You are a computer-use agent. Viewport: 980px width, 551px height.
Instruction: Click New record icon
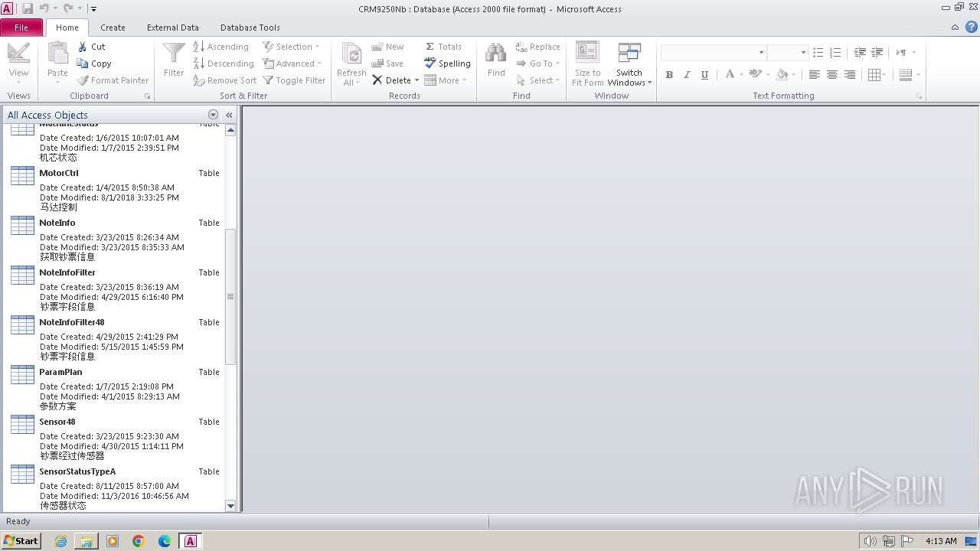[x=377, y=47]
